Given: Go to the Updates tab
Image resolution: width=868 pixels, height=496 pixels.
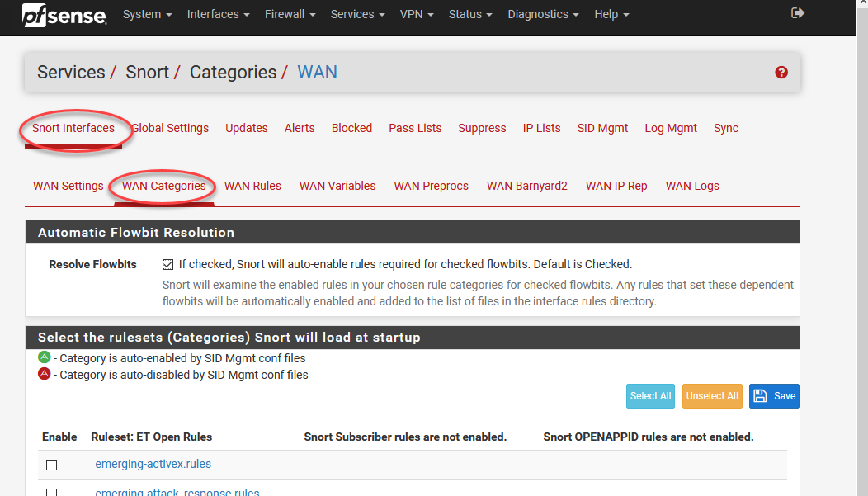Looking at the screenshot, I should tap(247, 129).
